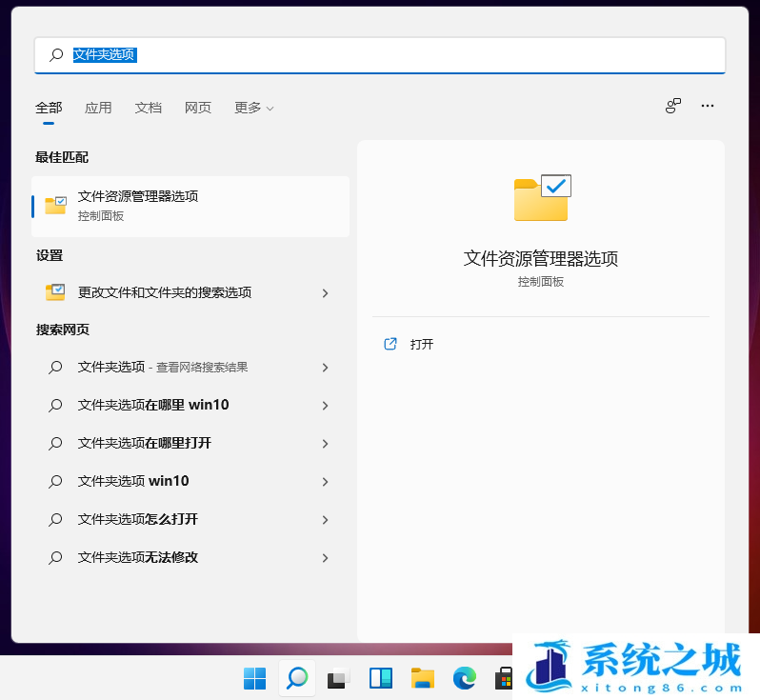Click icon beside 更改文件和文件夹的搜索选项
The width and height of the screenshot is (760, 700).
click(x=55, y=292)
